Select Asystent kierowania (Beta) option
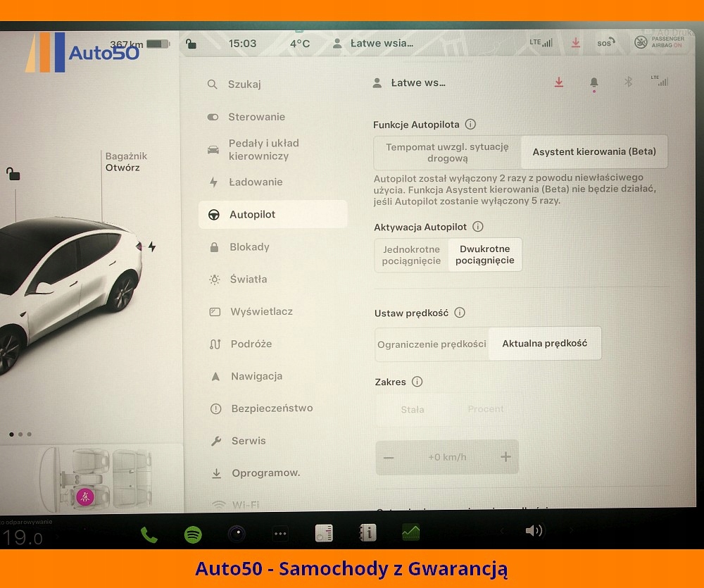The height and width of the screenshot is (588, 704). [594, 151]
